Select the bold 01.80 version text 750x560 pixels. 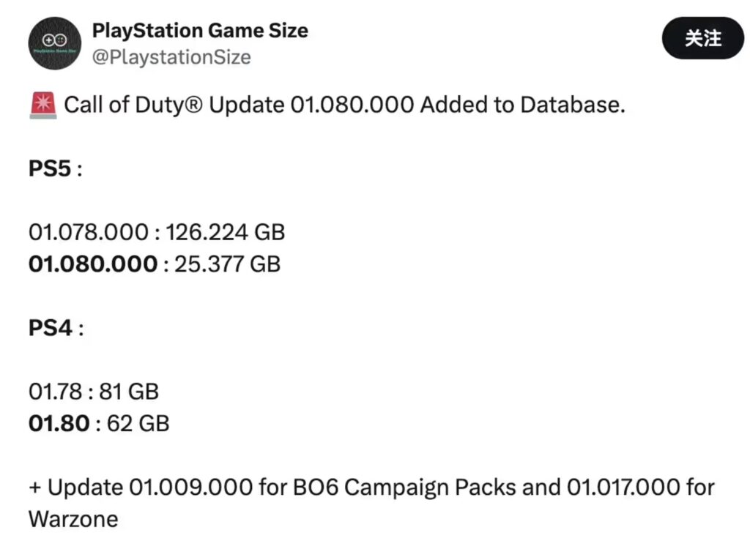(59, 423)
